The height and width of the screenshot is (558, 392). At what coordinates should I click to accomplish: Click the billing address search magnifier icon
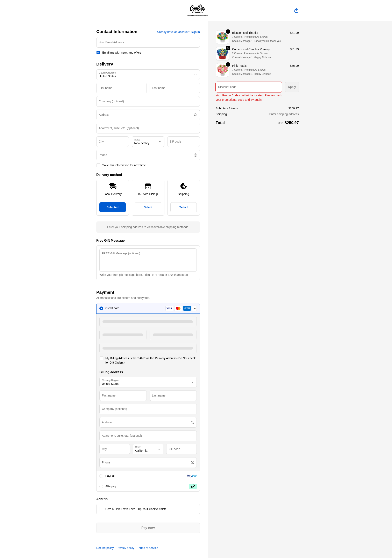(x=192, y=422)
